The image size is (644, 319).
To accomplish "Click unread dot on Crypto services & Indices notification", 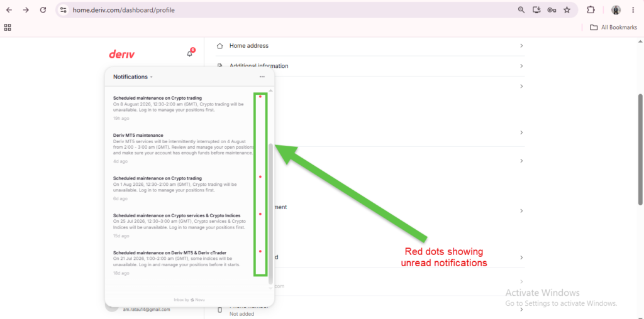I will 260,214.
